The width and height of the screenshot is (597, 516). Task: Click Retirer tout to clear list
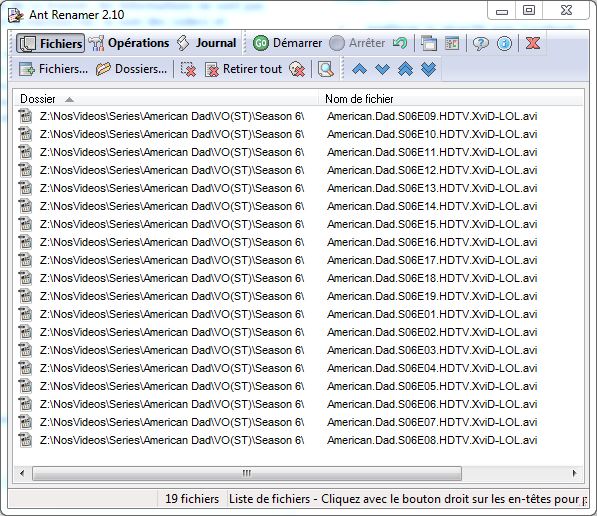244,69
